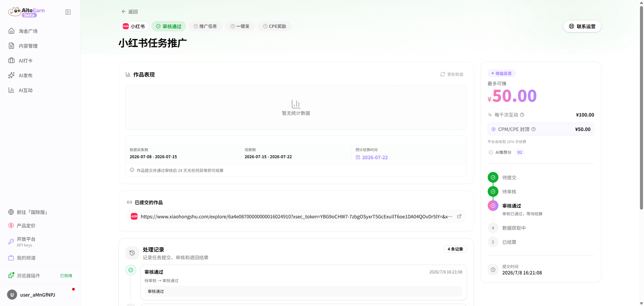Open 浏览器插件 entry
Image resolution: width=644 pixels, height=306 pixels.
(x=40, y=275)
